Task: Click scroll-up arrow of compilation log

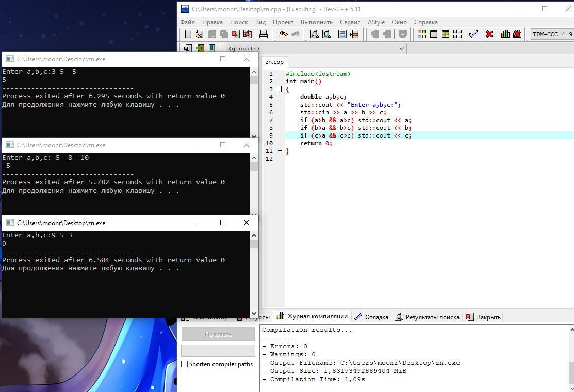Action: click(x=571, y=330)
